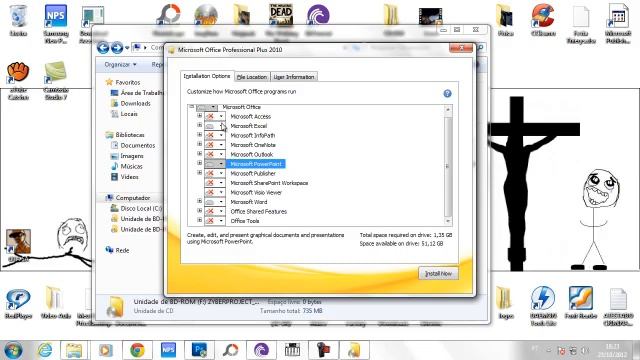Switch to the Installation Options tab

(207, 76)
